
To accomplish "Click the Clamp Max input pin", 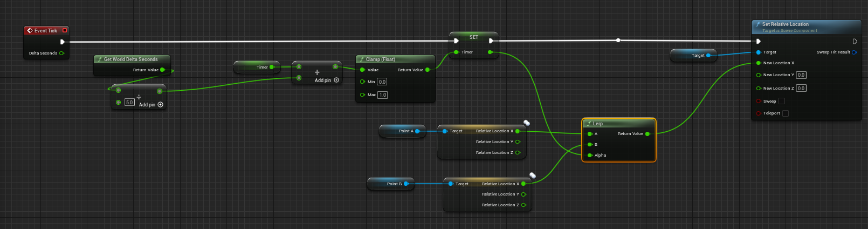I will [362, 95].
